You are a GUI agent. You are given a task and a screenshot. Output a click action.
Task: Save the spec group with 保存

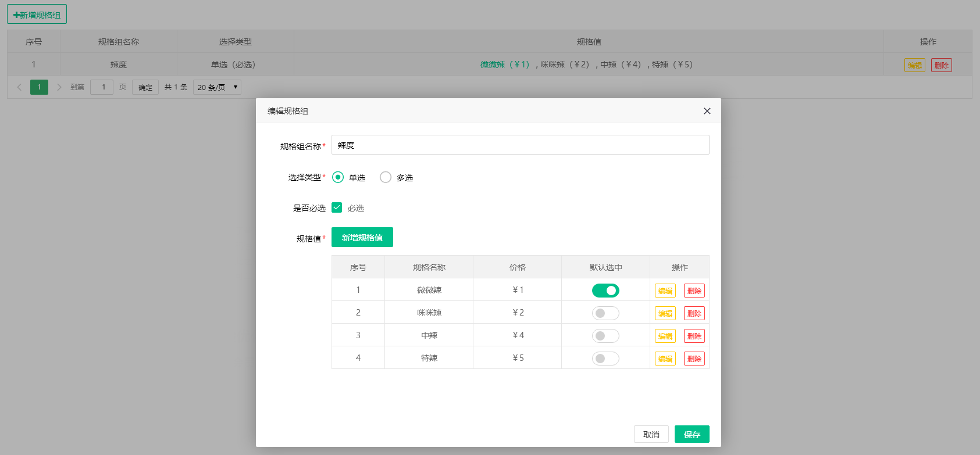coord(692,434)
